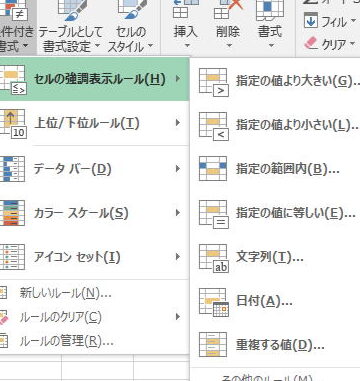Expand arrow beside データ バー
360x381 pixels.
pyautogui.click(x=178, y=169)
